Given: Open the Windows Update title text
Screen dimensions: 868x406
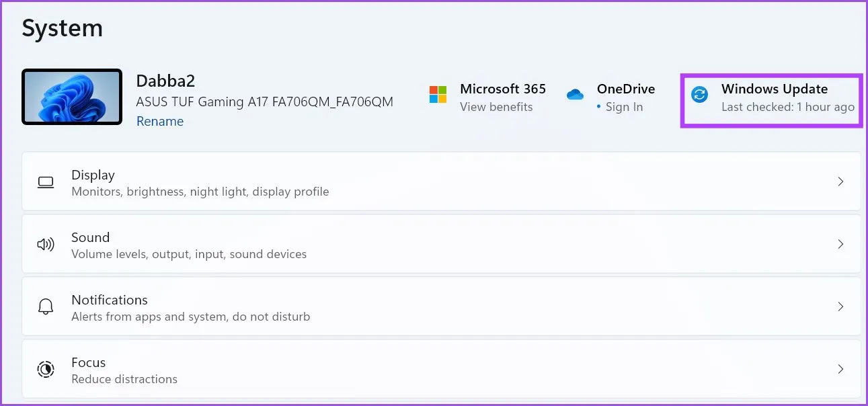Looking at the screenshot, I should tap(774, 89).
